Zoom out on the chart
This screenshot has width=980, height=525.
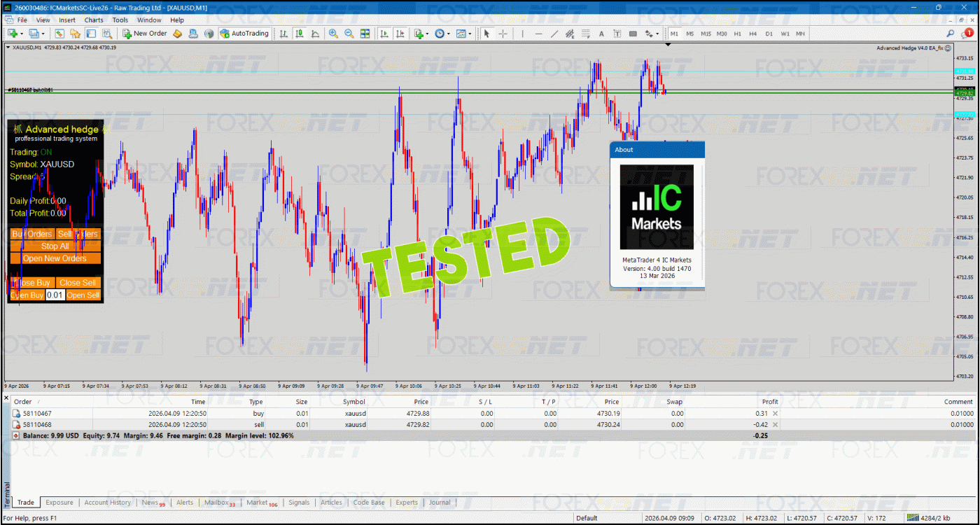(x=349, y=34)
